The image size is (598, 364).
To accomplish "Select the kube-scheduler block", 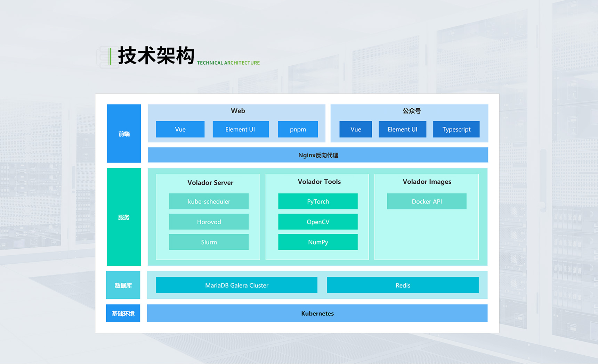I will pos(209,201).
